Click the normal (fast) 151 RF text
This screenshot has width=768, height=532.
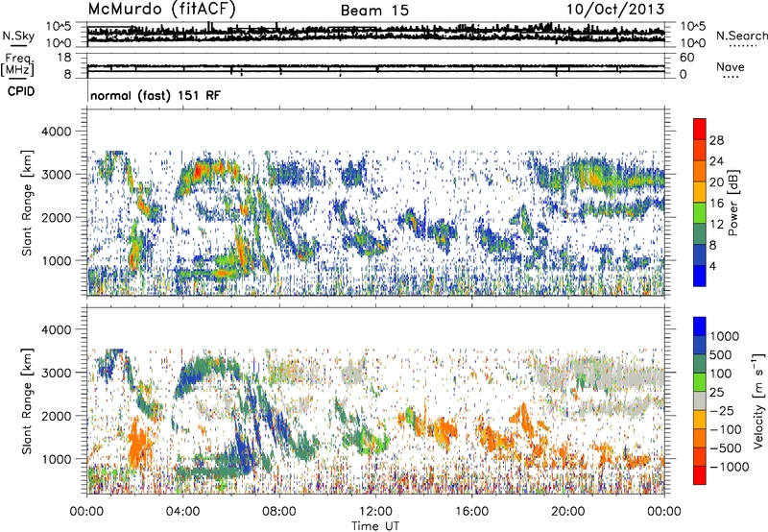(156, 95)
